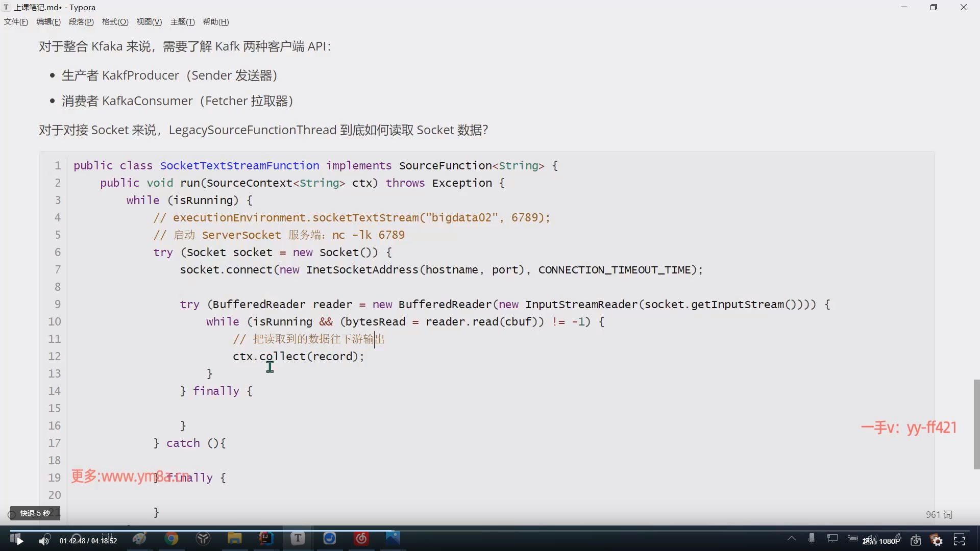Click the video play button

click(19, 541)
